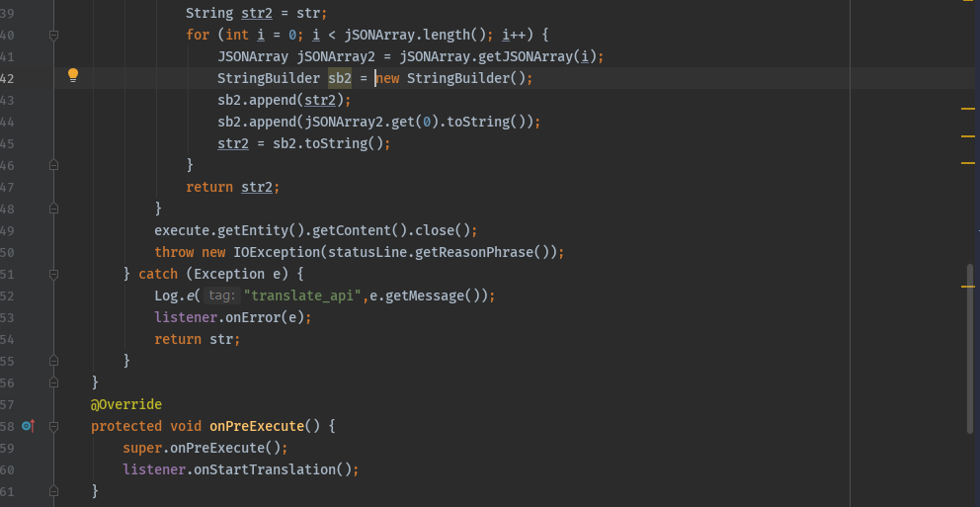Click the fold end marker on line 48
The image size is (980, 507).
point(53,209)
